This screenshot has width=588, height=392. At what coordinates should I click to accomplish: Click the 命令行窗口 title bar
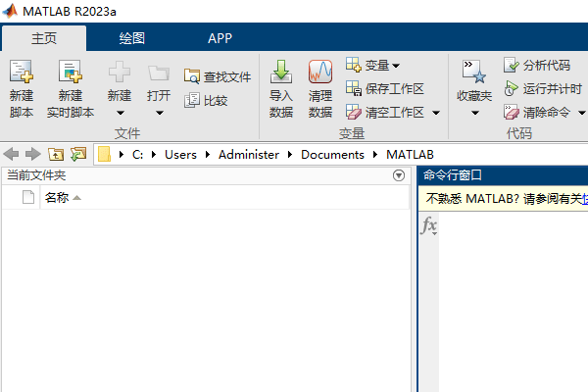click(503, 175)
